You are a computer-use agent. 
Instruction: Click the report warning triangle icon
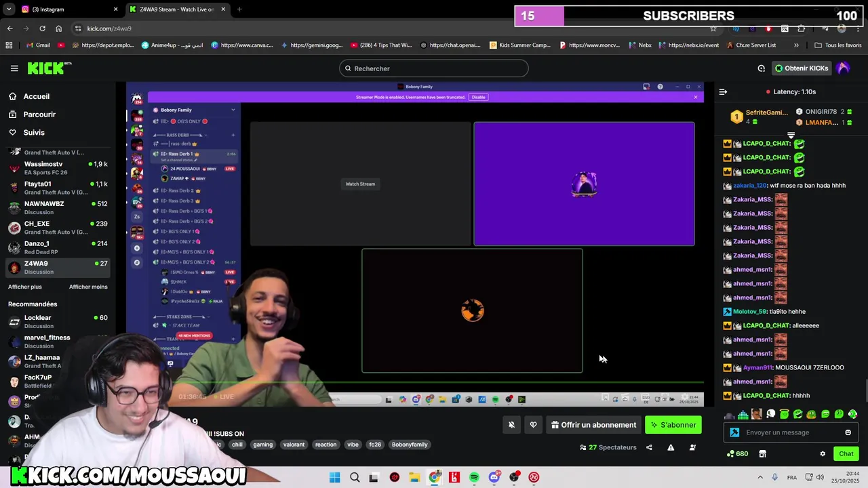click(x=671, y=447)
